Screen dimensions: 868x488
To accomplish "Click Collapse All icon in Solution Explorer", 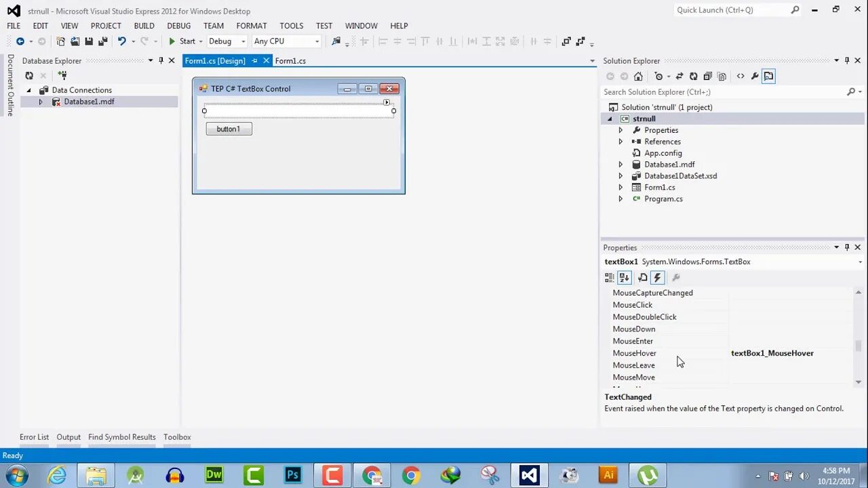I will [x=707, y=77].
